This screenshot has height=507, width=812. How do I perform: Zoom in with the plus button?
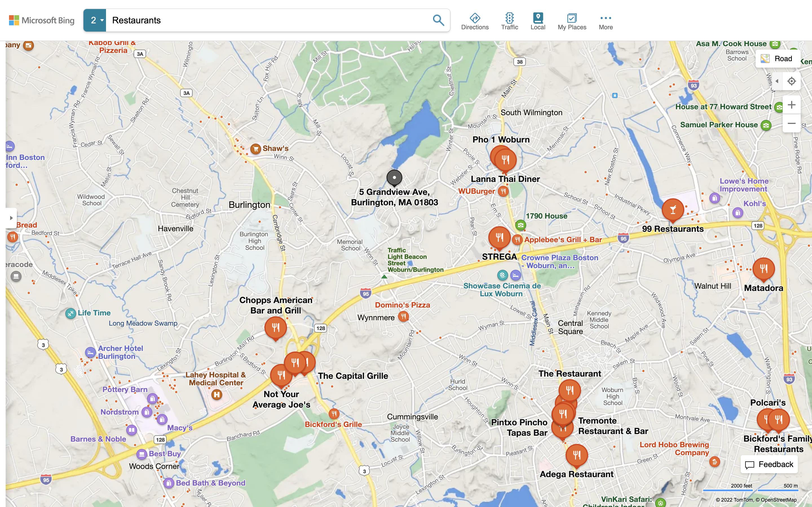tap(791, 105)
